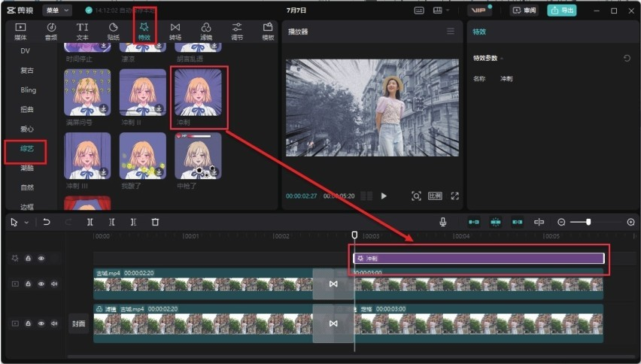Expand layout dropdown arrow beside layout icon
The image size is (641, 364).
click(x=448, y=11)
